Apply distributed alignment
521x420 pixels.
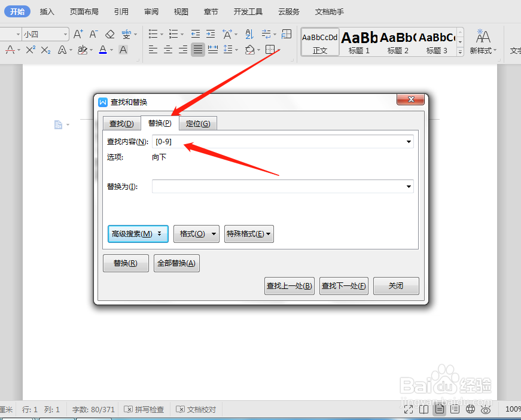tap(213, 50)
